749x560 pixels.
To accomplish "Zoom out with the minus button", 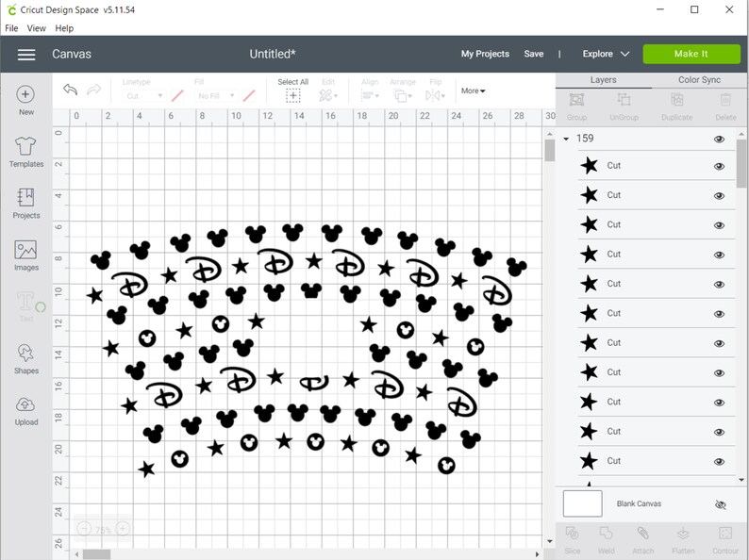I will (84, 529).
